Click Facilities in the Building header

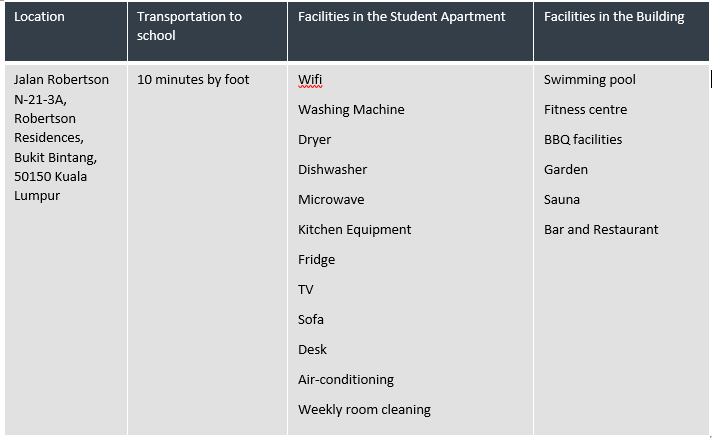[x=614, y=17]
